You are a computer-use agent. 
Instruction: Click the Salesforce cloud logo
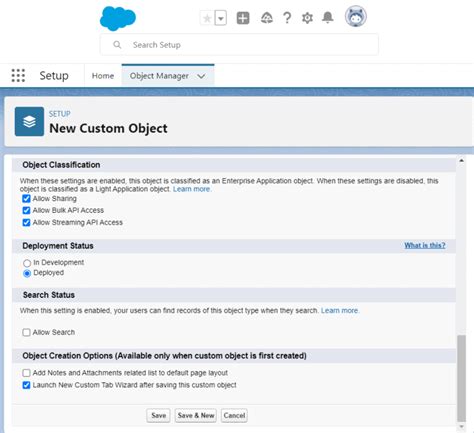[118, 18]
